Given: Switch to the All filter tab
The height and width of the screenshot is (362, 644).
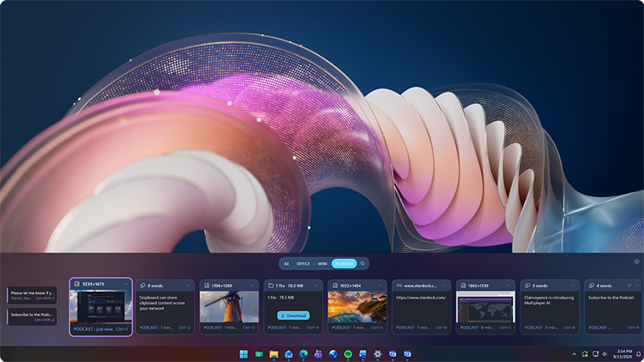Looking at the screenshot, I should (287, 264).
